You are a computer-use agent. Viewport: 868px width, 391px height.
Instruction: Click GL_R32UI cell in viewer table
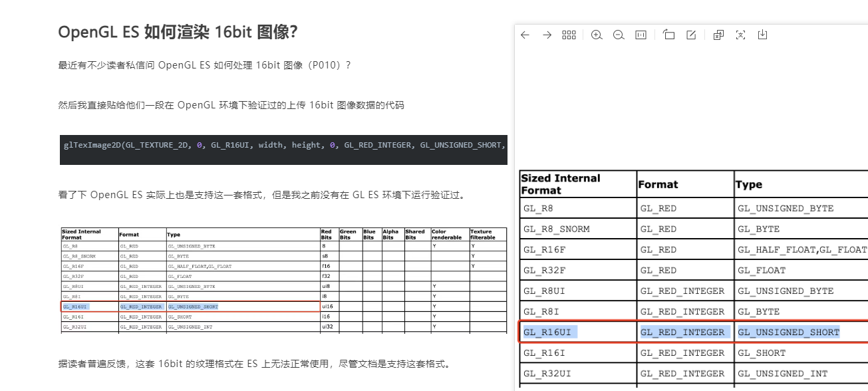(x=578, y=373)
